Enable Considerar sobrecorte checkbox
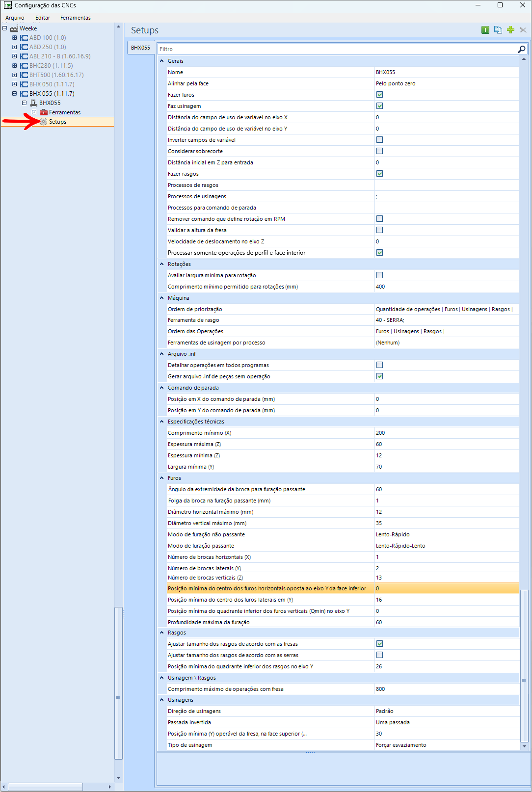This screenshot has width=532, height=792. click(379, 151)
